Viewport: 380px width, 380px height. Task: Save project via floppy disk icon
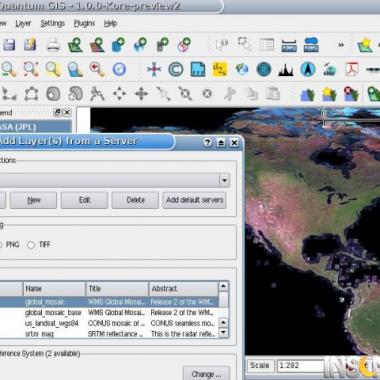(9, 44)
